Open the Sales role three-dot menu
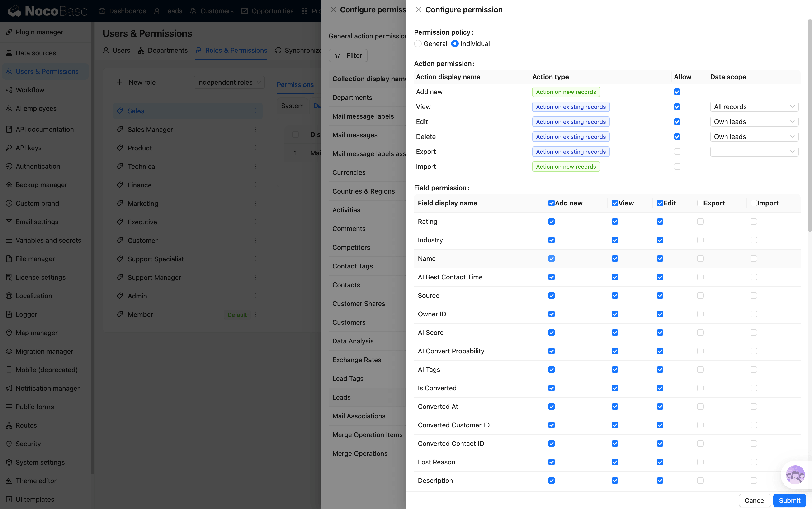The width and height of the screenshot is (812, 509). click(256, 111)
